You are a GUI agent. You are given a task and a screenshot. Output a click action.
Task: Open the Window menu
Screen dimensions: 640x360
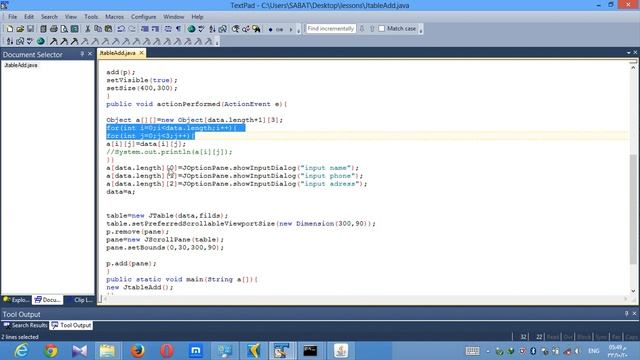pyautogui.click(x=173, y=17)
